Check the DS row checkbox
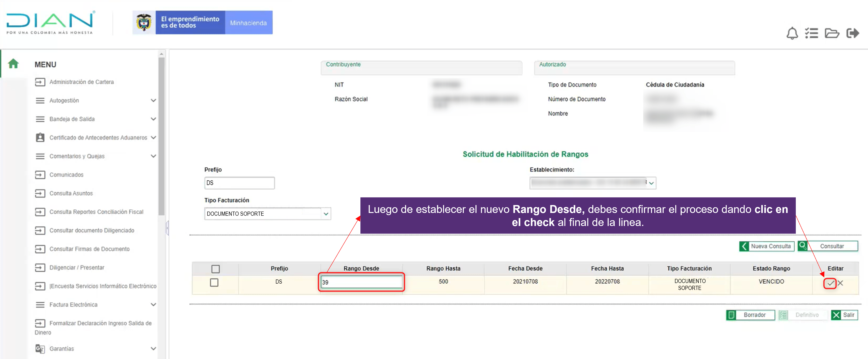 tap(214, 282)
